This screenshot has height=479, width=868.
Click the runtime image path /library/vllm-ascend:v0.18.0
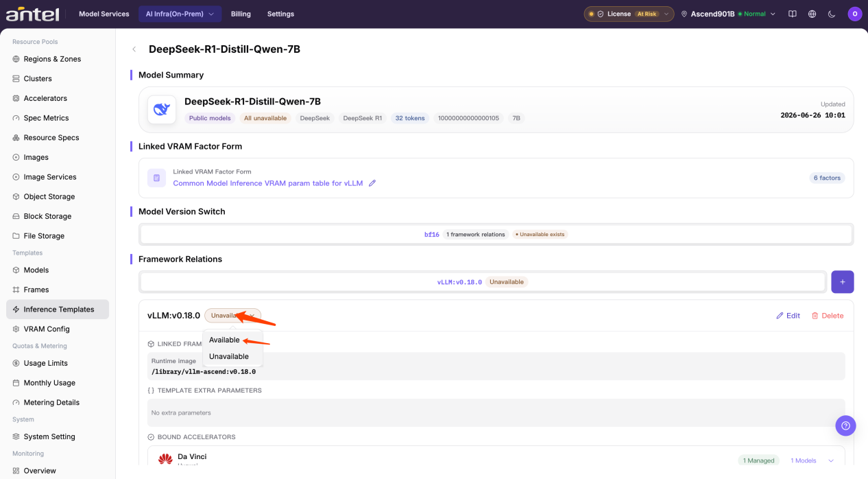click(x=204, y=372)
